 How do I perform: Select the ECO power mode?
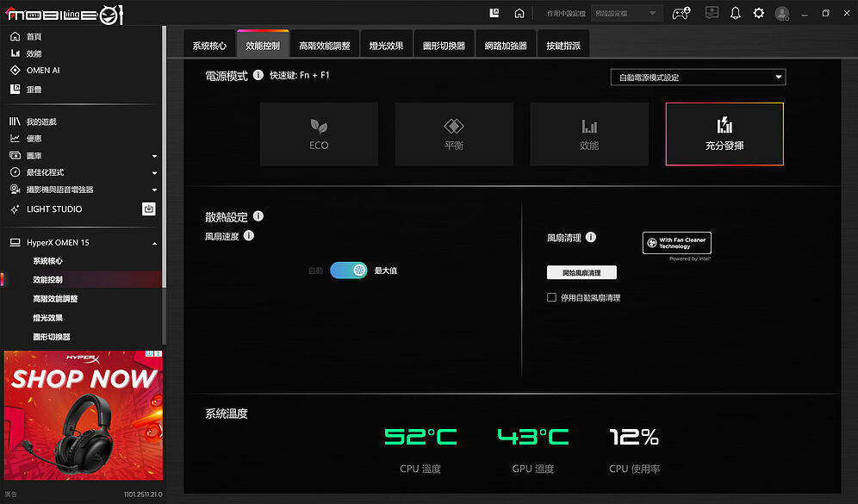tap(319, 134)
